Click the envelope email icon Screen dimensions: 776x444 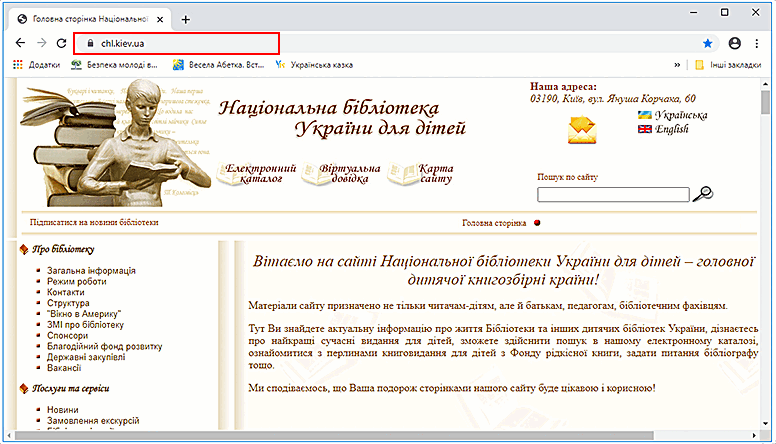[582, 130]
